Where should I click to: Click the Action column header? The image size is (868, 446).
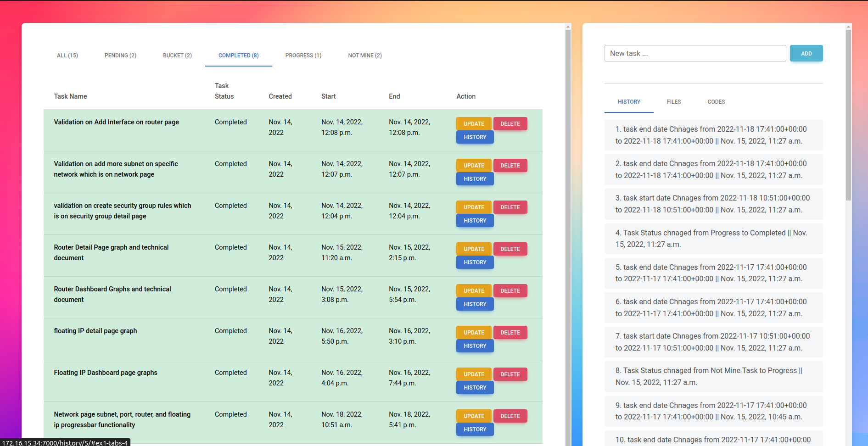point(466,96)
